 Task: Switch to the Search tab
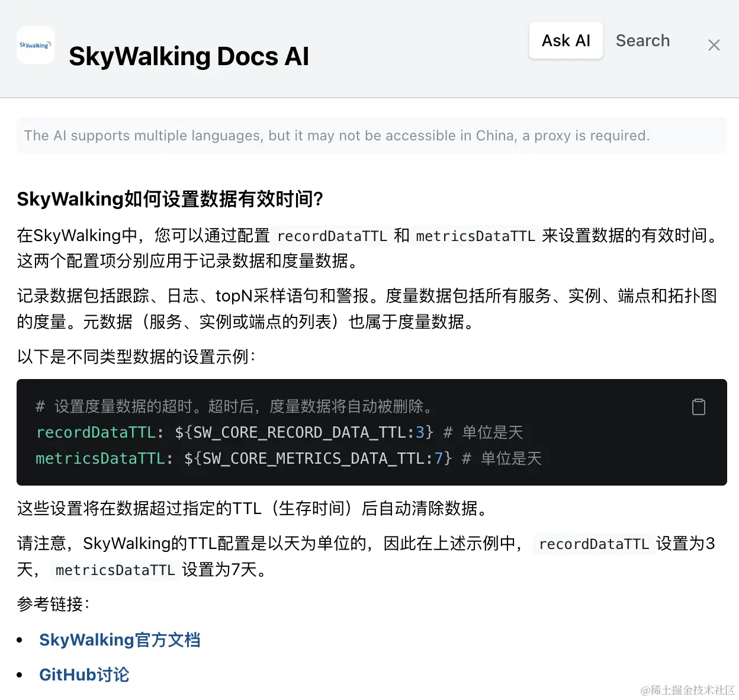point(642,40)
